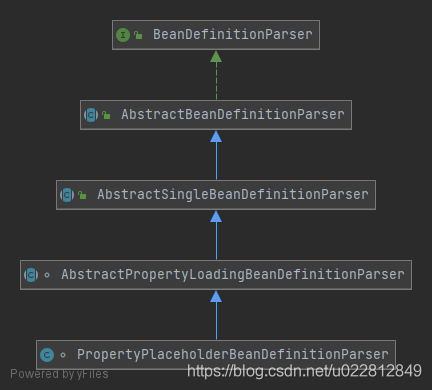
Task: Click the abstract class icon on AbstractSingleBeanDefinitionParser
Action: pyautogui.click(x=67, y=195)
